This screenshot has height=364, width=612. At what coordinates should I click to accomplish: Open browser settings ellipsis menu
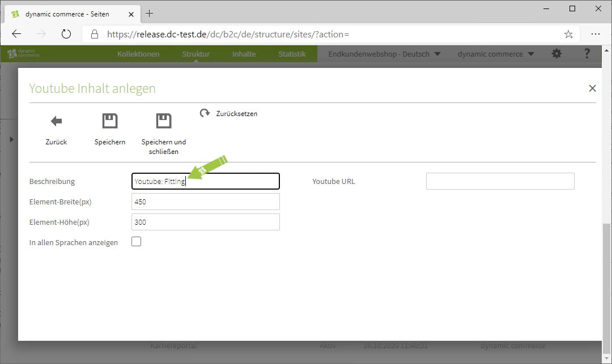[595, 35]
